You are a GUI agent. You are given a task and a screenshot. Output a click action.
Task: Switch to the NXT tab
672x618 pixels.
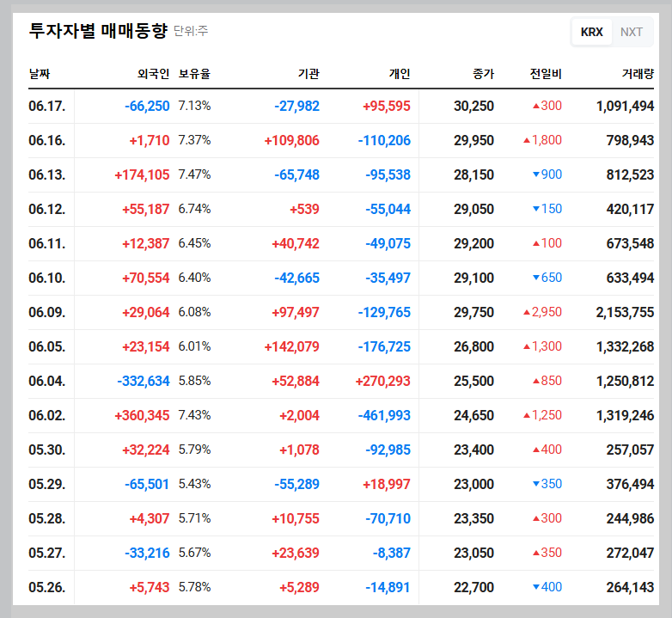click(632, 32)
